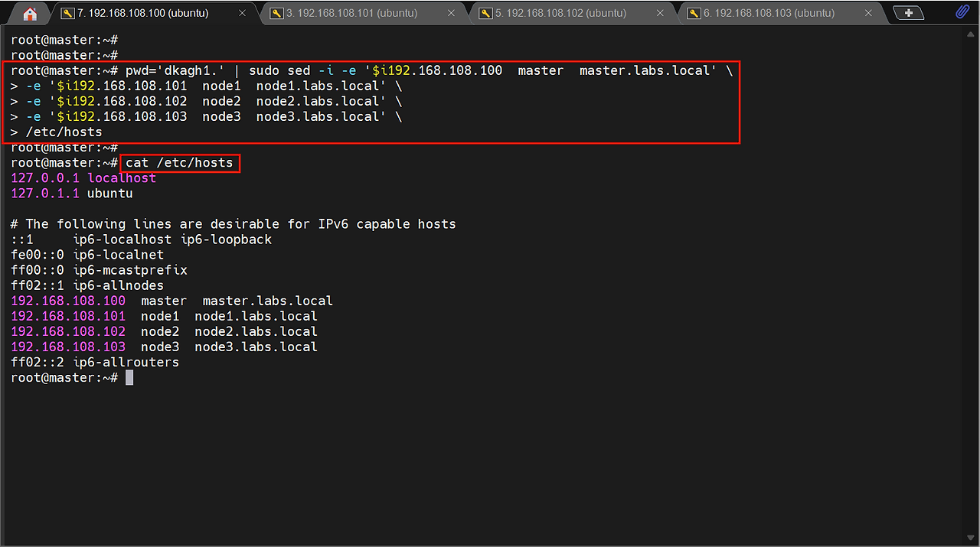The height and width of the screenshot is (547, 980).
Task: Click the session icon on the 192.168.108.100 tab
Action: coord(67,13)
